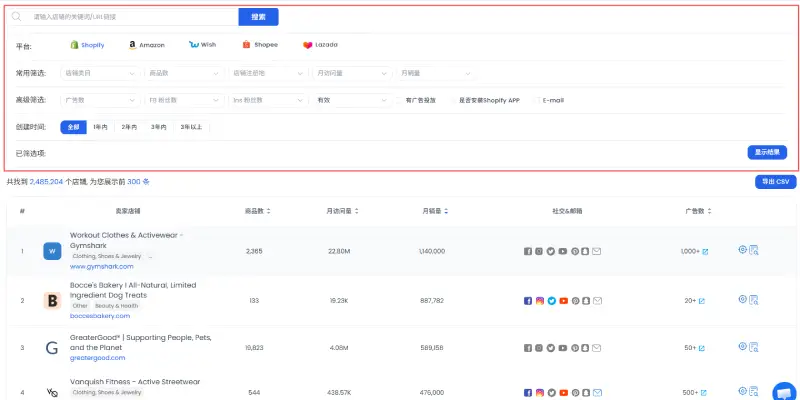Click the Bocce's Bakery logo thumbnail
The image size is (800, 400).
click(x=52, y=301)
